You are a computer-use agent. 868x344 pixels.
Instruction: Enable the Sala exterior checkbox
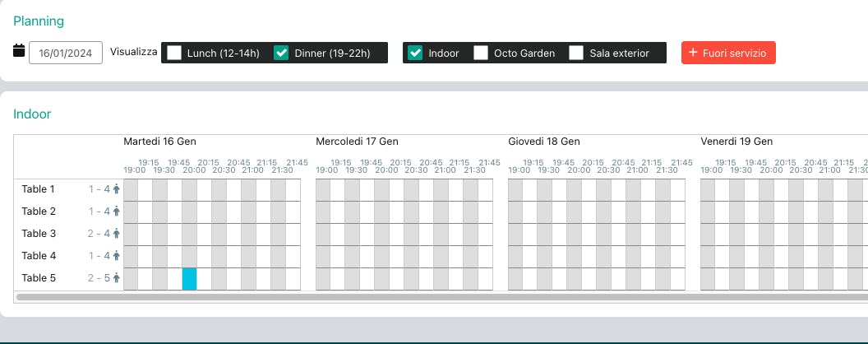click(x=577, y=53)
